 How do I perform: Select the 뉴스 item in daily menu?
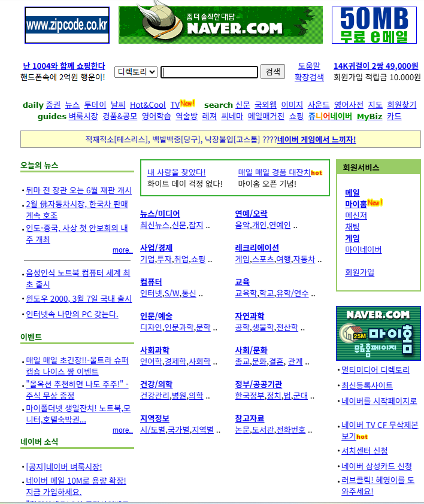click(x=72, y=105)
